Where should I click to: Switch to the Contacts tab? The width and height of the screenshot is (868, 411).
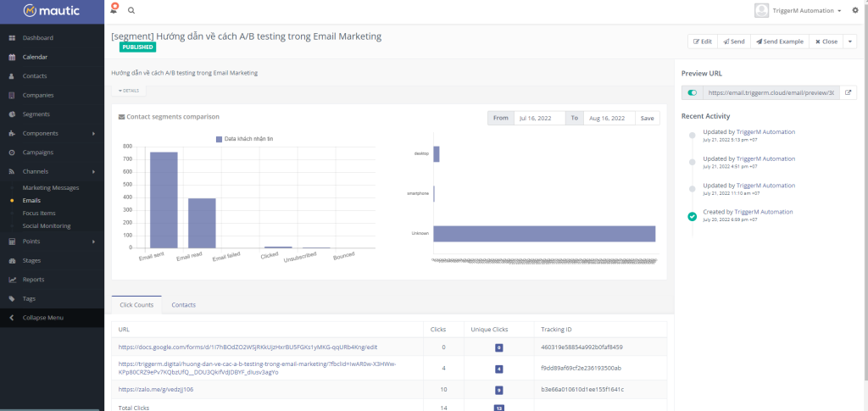tap(183, 304)
